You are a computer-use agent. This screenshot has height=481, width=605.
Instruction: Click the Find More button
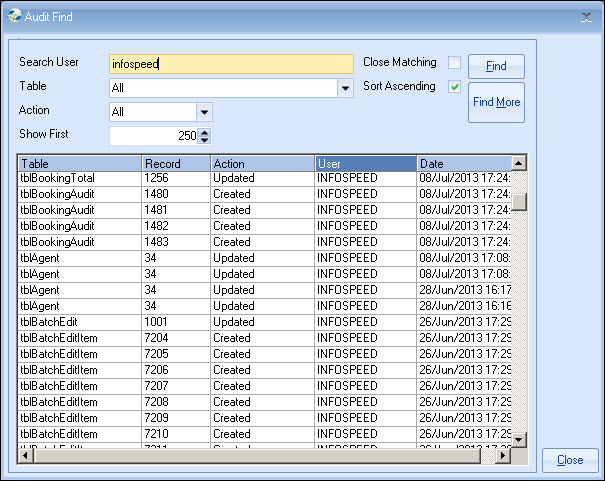point(496,103)
